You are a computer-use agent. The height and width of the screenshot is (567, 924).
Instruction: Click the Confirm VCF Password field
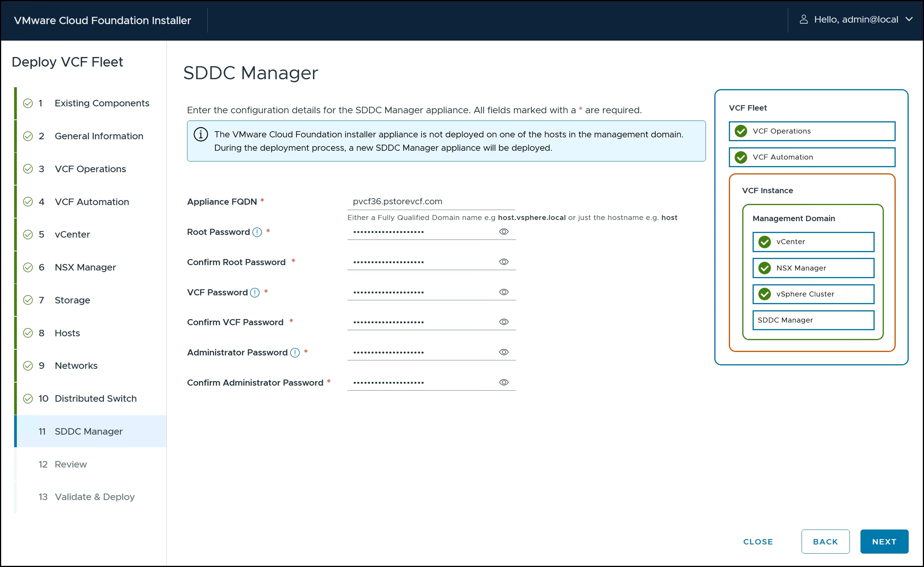(432, 322)
